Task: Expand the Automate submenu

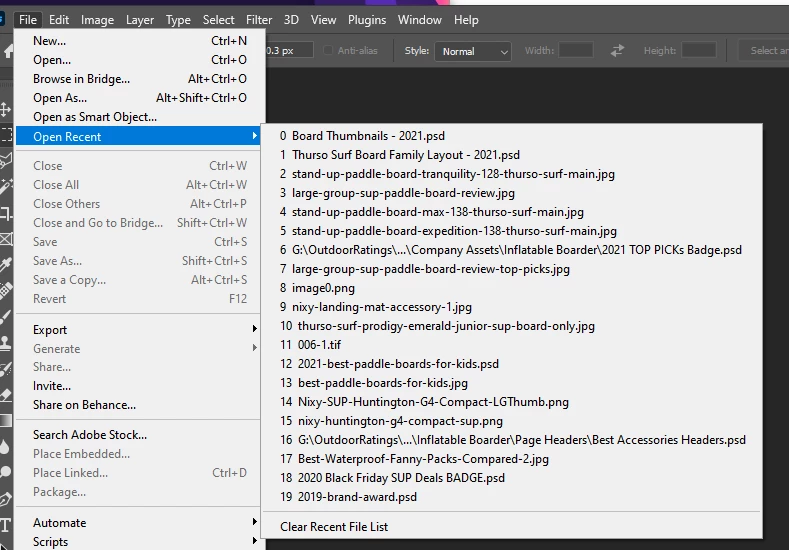Action: point(137,523)
